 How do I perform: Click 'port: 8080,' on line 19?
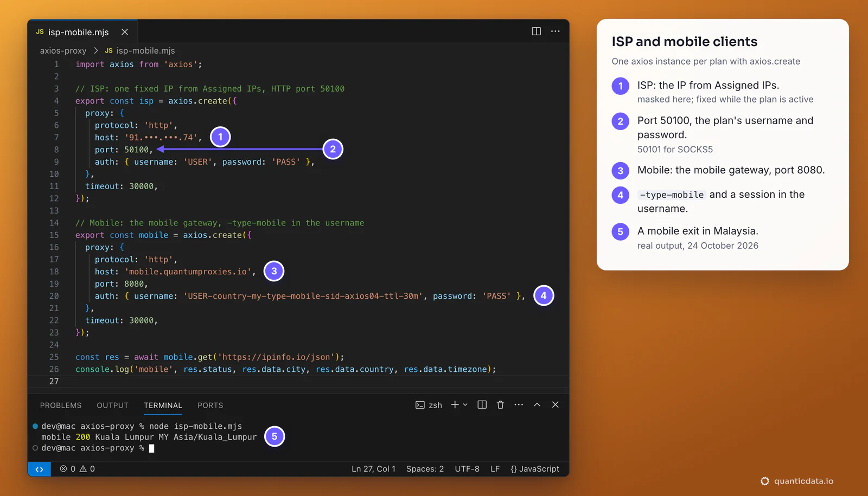122,284
